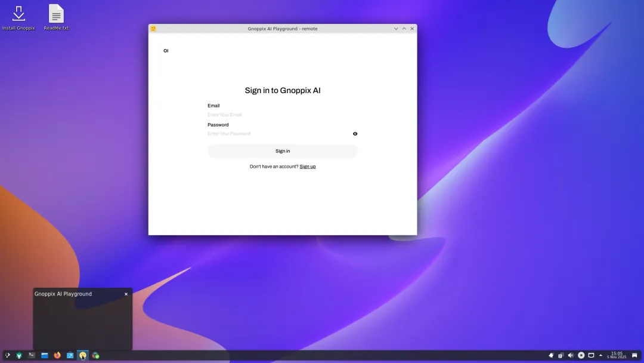Minimize the Gnoppix AI Playground window
The image size is (644, 363).
(396, 29)
